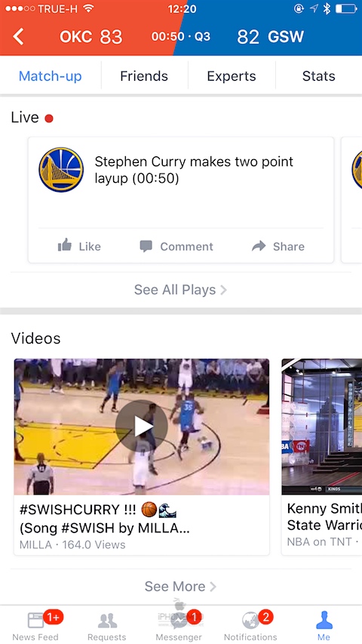Image resolution: width=362 pixels, height=644 pixels.
Task: Open the Notifications globe icon
Action: 250,621
